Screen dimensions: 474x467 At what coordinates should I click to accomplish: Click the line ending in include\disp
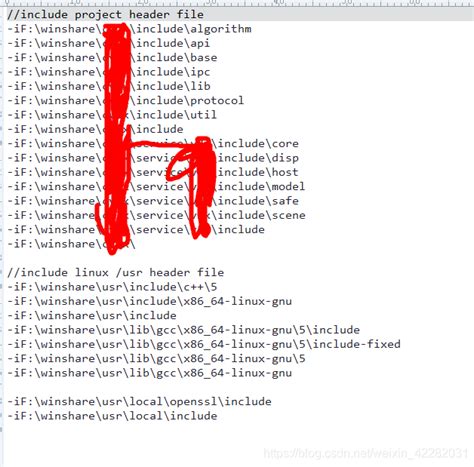click(153, 158)
